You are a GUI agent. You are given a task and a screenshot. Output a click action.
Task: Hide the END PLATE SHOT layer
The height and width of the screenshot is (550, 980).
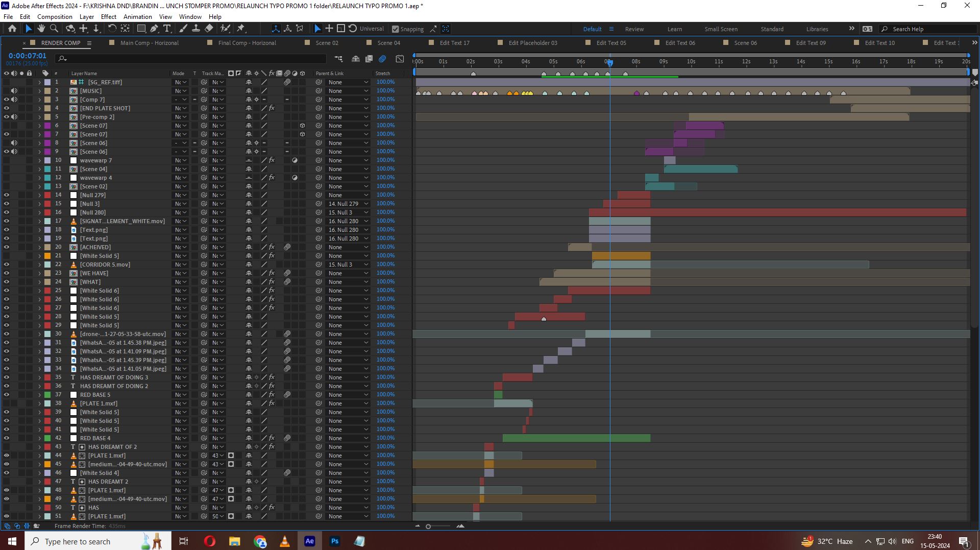click(7, 108)
